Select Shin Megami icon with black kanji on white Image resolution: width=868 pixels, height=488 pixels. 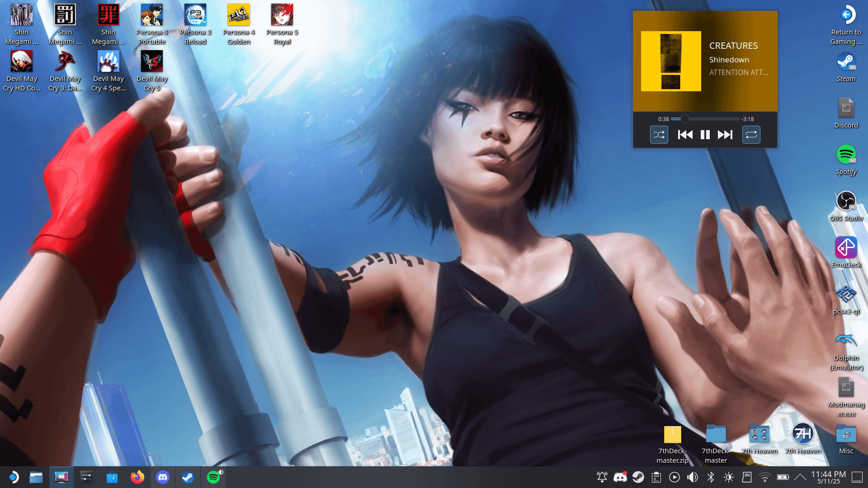click(65, 24)
